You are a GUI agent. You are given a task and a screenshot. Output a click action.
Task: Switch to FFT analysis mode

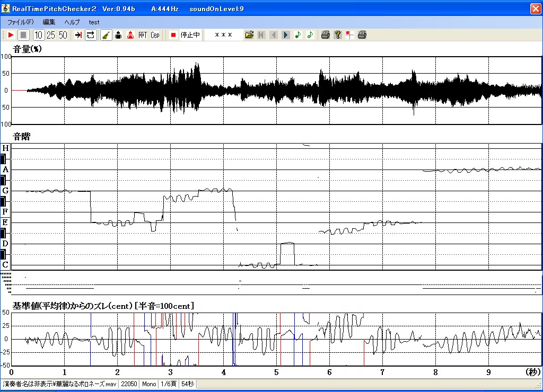[x=143, y=35]
